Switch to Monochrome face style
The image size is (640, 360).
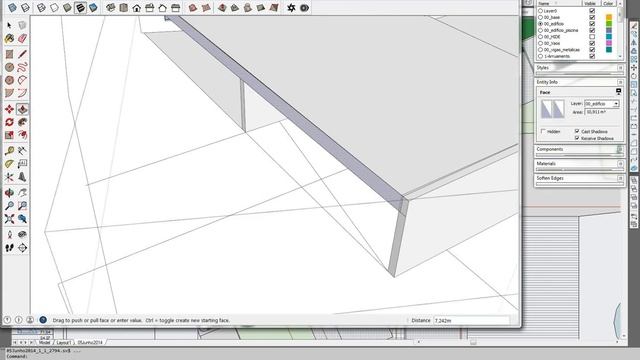[93, 7]
